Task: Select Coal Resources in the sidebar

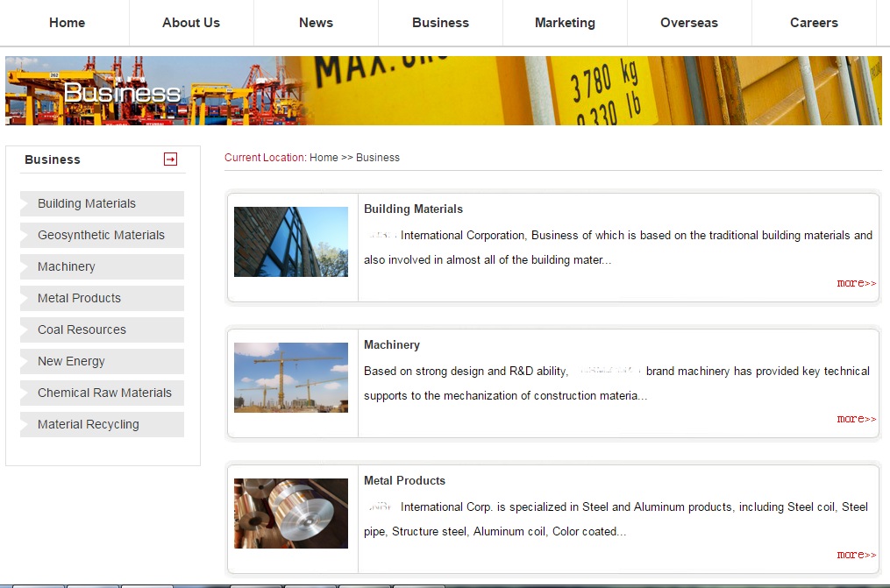Action: 82,329
